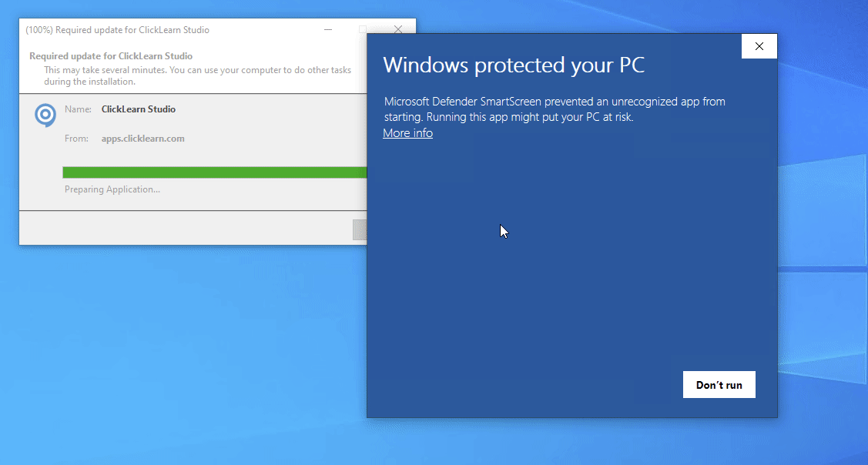Click the SmartScreen warning message text
The height and width of the screenshot is (465, 868).
555,109
